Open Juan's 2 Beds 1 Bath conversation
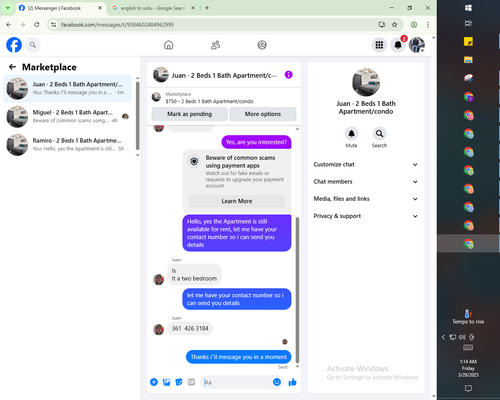The width and height of the screenshot is (500, 400). [68, 89]
